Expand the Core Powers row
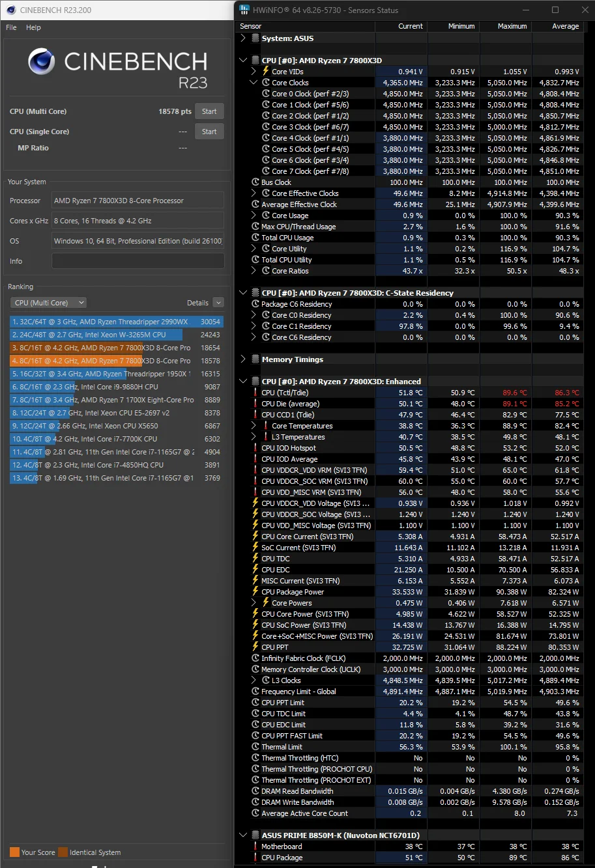595x868 pixels. (254, 603)
